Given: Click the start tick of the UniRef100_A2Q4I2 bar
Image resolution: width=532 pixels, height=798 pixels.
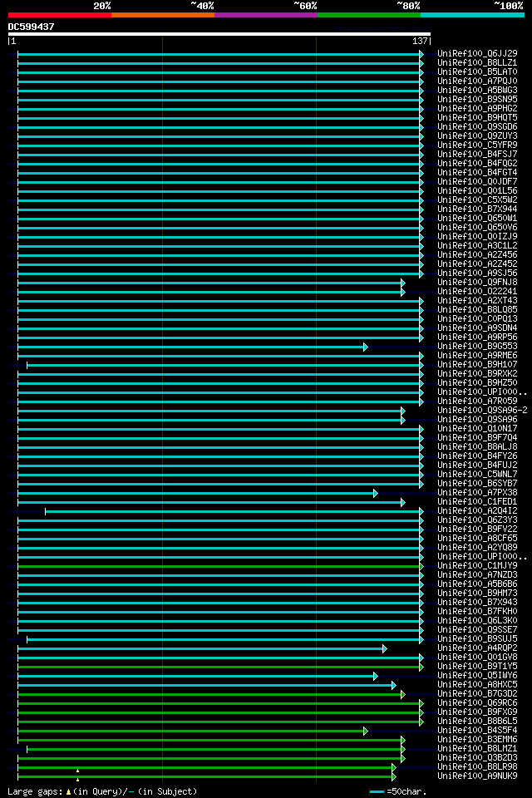Looking at the screenshot, I should click(46, 511).
